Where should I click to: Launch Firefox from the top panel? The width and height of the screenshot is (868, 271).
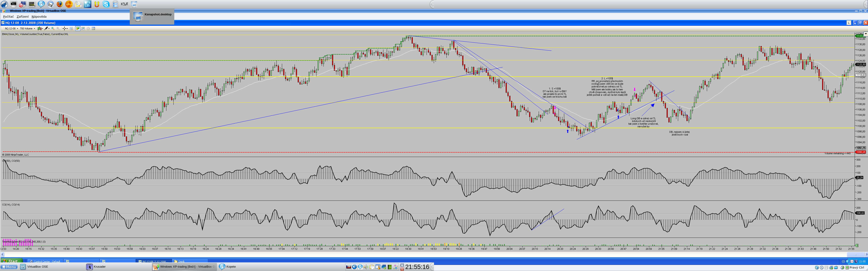click(60, 4)
